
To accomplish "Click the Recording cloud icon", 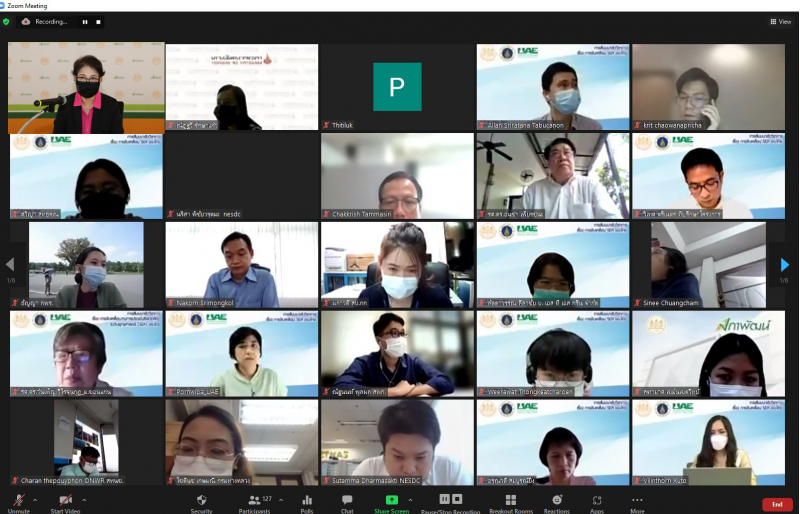I will pos(26,21).
